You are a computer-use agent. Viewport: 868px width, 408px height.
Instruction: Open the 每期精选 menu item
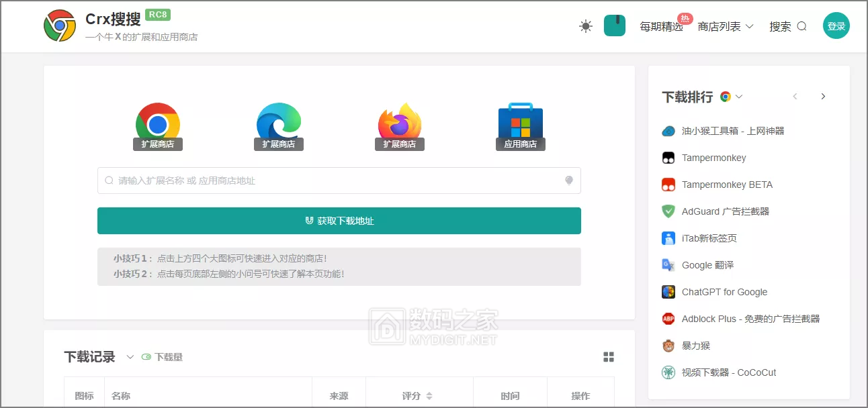point(661,26)
